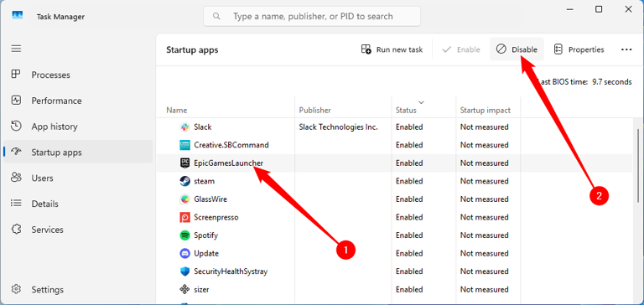Go to App history page
The image size is (644, 305).
tap(78, 127)
